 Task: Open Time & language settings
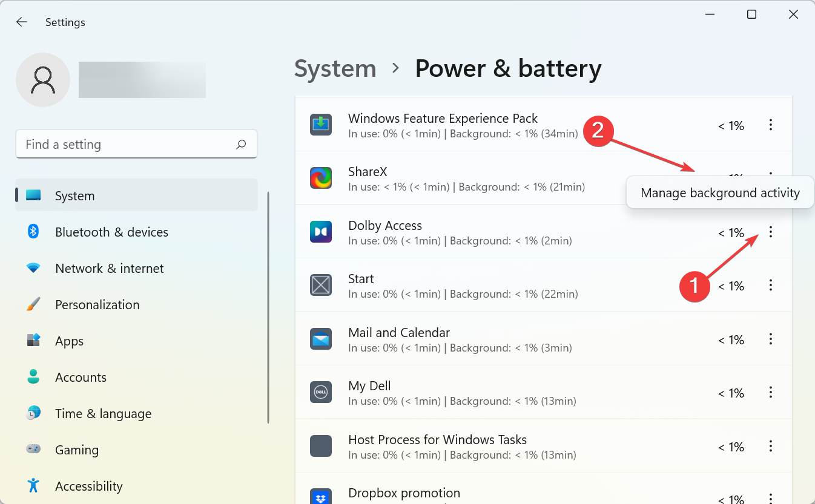point(136,413)
